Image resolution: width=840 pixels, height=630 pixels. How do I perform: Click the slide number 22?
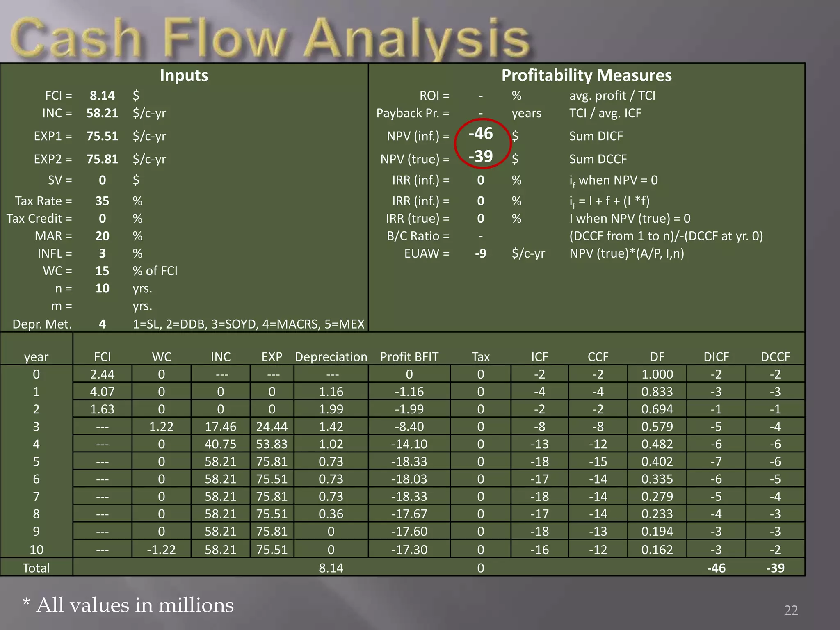(x=791, y=610)
